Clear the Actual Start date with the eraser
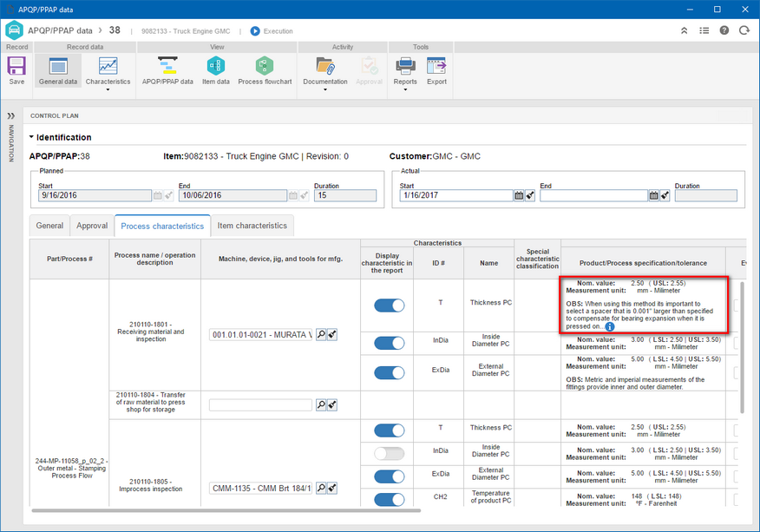760x532 pixels. (530, 195)
